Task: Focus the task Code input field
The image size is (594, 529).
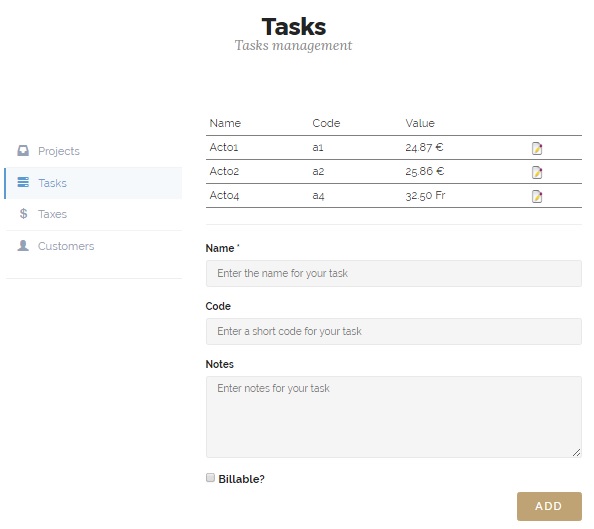Action: [394, 331]
